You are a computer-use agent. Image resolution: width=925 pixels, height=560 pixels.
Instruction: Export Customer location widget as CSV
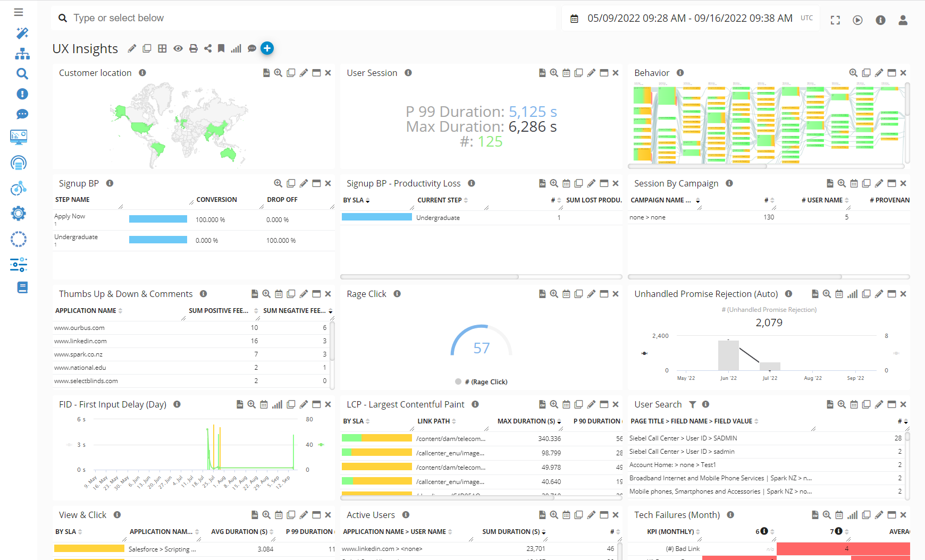coord(266,73)
